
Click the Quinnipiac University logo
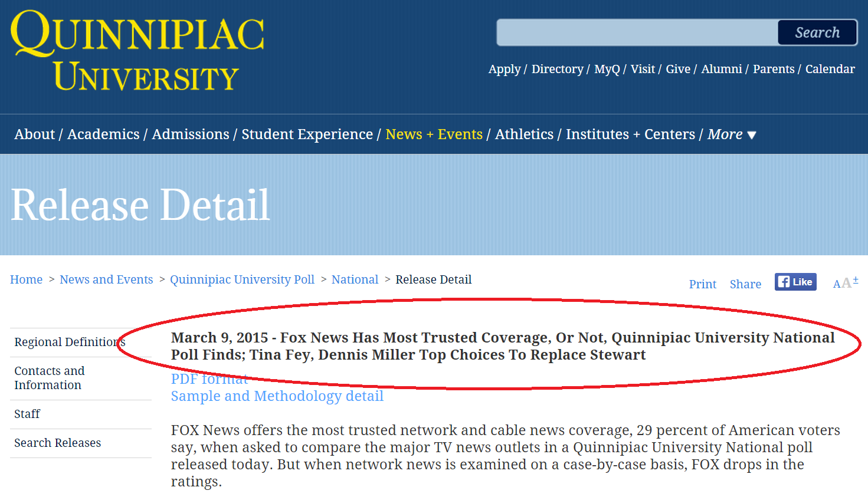pos(137,51)
